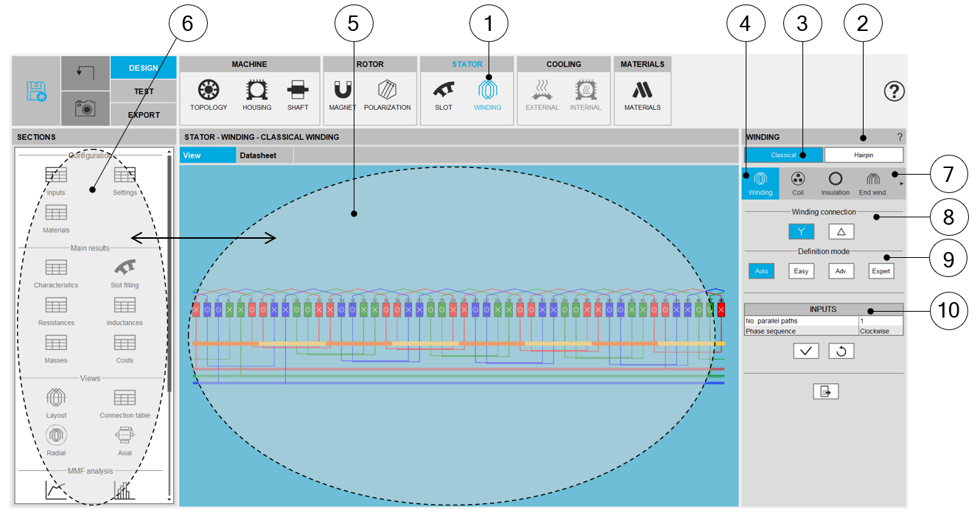Select delta winding connection
This screenshot has height=518, width=980.
pyautogui.click(x=841, y=231)
